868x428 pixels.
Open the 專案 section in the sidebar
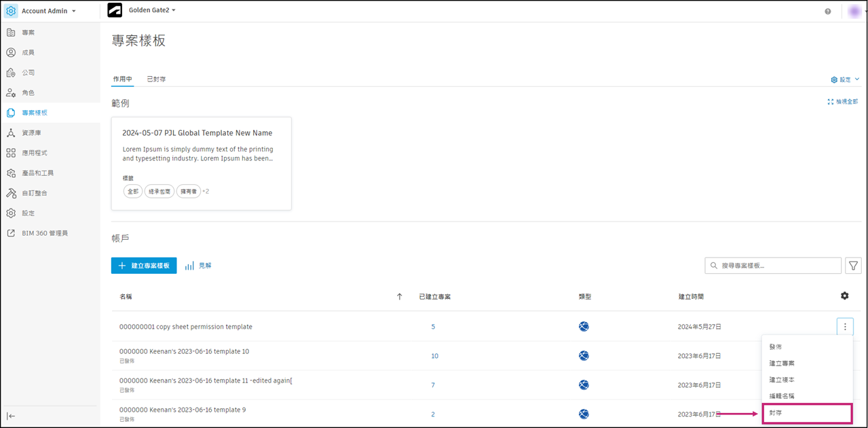point(28,33)
